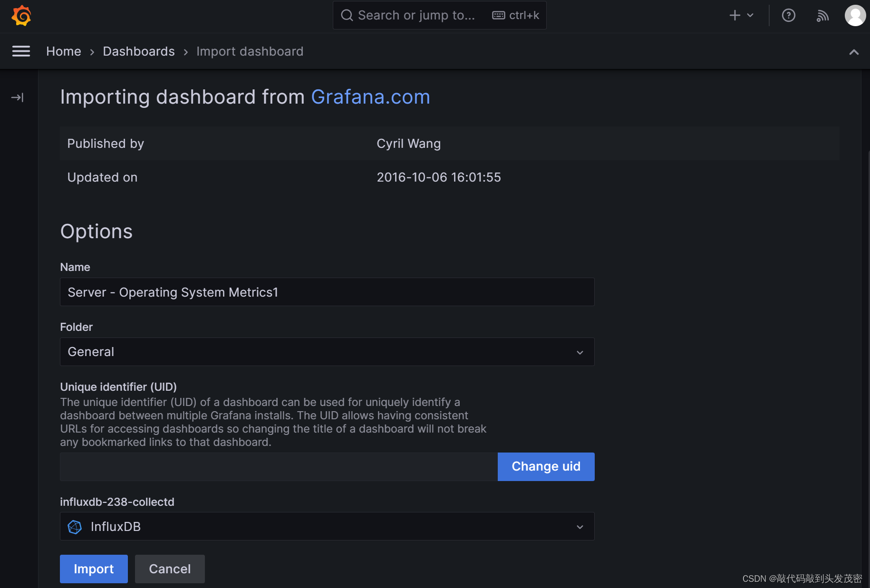The height and width of the screenshot is (588, 870).
Task: Dock the side menu using arrow icon
Action: click(17, 97)
